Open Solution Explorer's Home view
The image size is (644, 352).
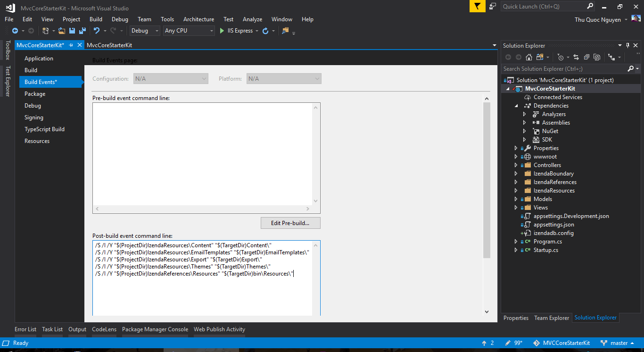528,57
